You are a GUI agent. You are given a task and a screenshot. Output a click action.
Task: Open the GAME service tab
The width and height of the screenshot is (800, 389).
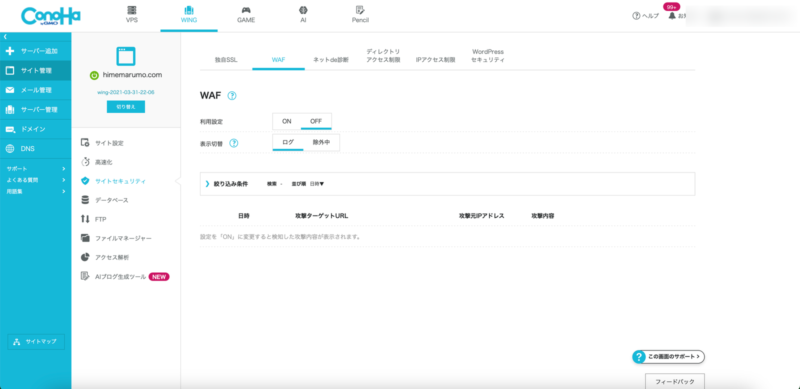pos(246,15)
